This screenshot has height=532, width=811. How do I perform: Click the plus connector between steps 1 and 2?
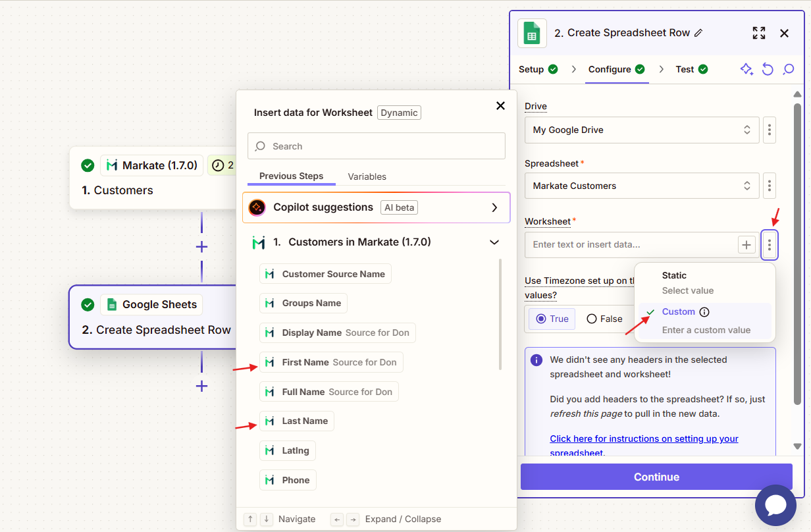(201, 247)
